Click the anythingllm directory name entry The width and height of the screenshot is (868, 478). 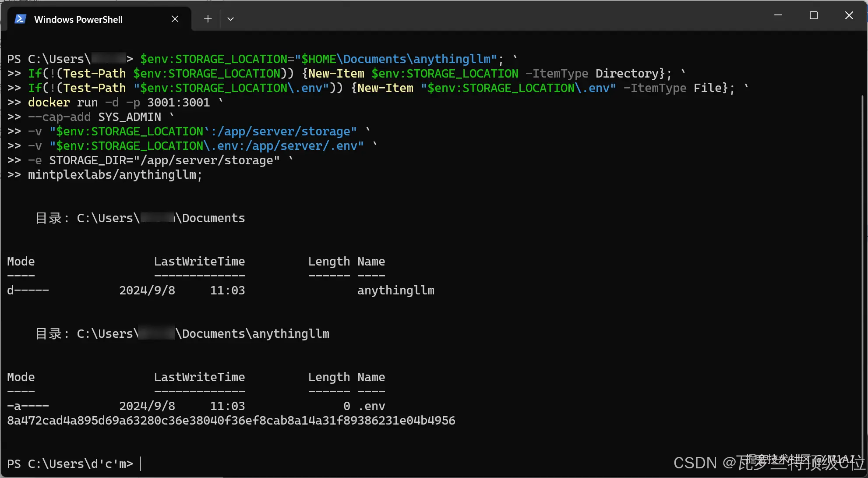pos(395,290)
